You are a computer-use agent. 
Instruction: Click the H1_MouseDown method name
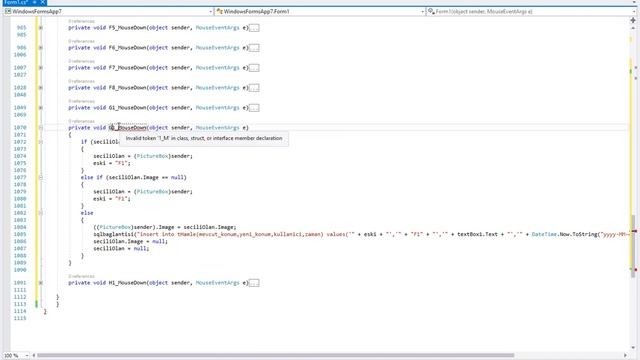pyautogui.click(x=127, y=283)
